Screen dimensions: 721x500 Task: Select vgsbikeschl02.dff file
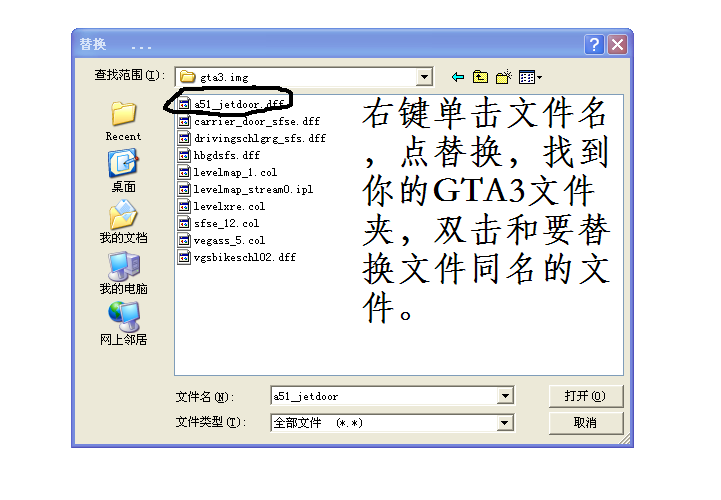244,257
